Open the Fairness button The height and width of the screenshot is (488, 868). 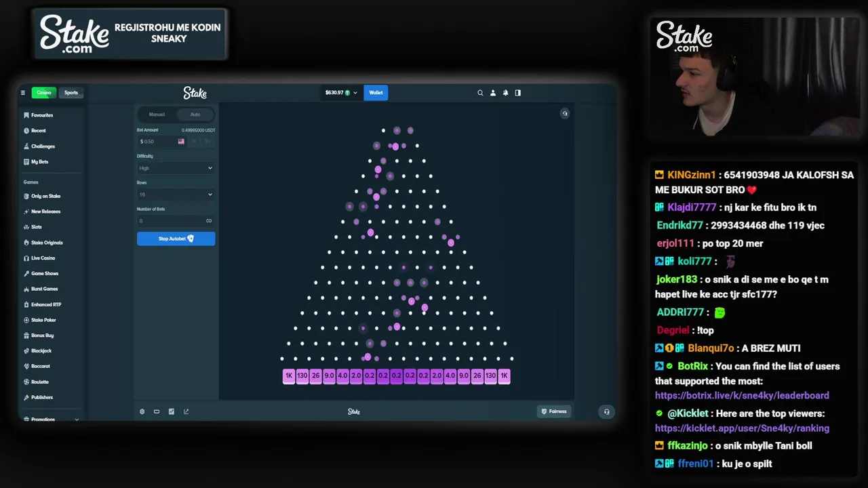pos(554,411)
